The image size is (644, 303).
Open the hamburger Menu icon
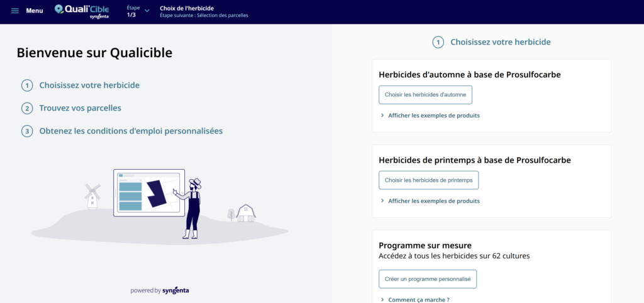pyautogui.click(x=15, y=11)
